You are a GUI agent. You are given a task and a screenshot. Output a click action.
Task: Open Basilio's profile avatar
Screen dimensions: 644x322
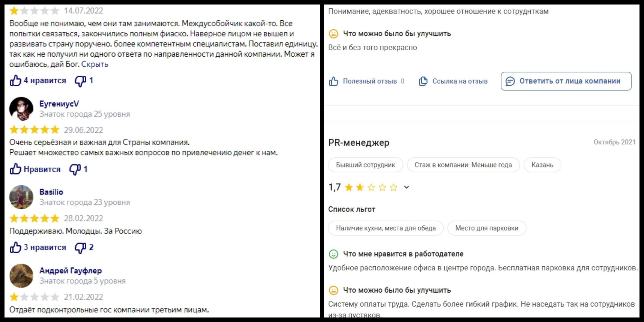tap(21, 197)
